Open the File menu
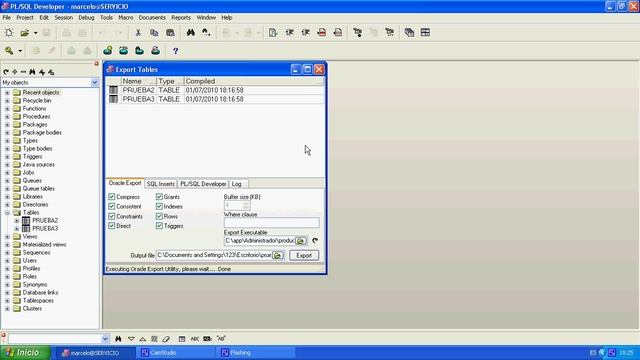This screenshot has width=640, height=360. [7, 18]
